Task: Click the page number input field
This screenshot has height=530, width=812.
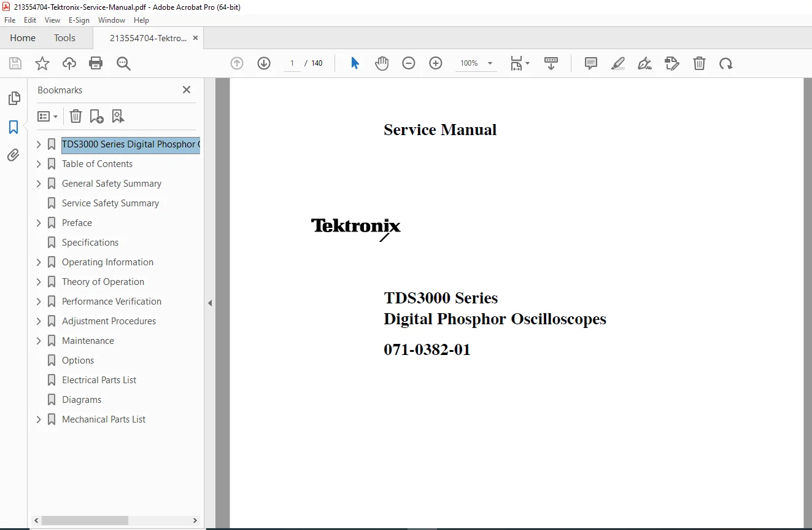Action: (292, 63)
